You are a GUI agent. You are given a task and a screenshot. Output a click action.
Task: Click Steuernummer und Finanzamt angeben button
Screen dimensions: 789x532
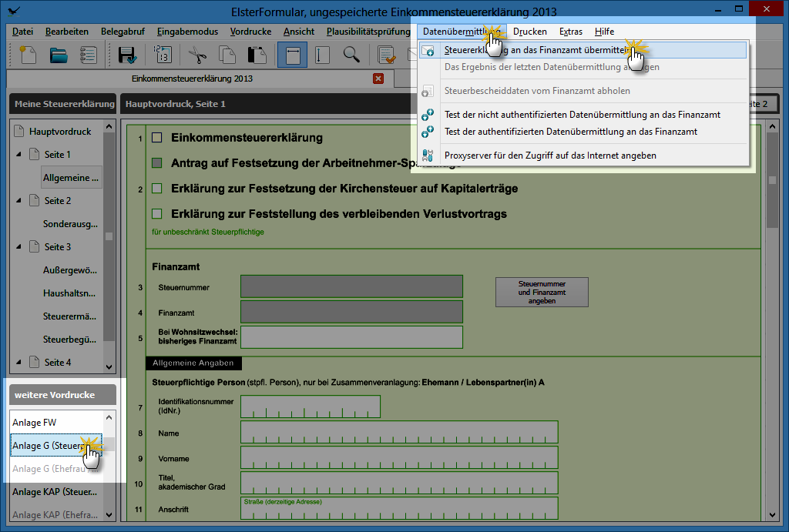542,292
